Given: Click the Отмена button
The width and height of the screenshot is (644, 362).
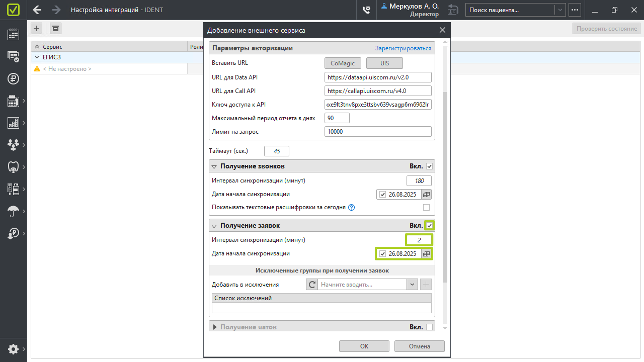Looking at the screenshot, I should pyautogui.click(x=420, y=346).
